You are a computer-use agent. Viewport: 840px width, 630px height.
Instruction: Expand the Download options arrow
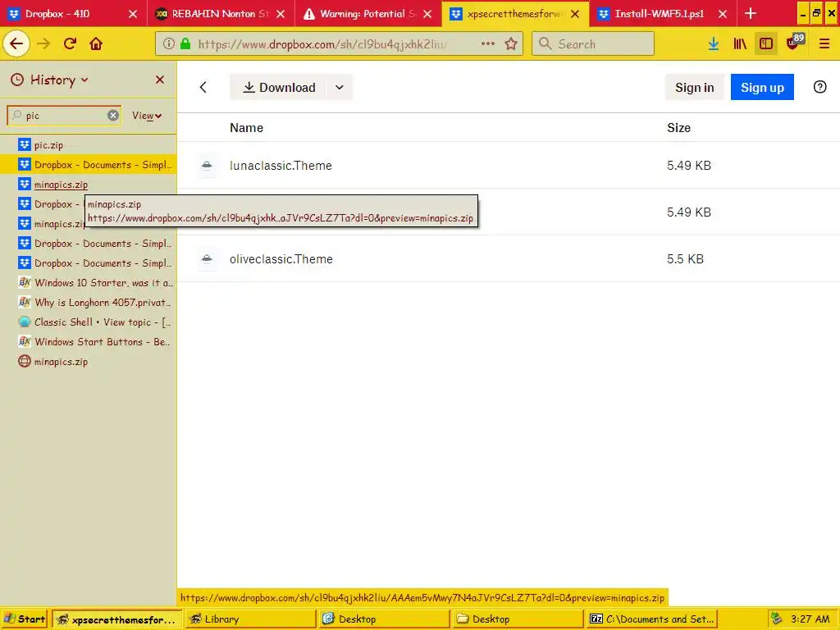pos(339,87)
